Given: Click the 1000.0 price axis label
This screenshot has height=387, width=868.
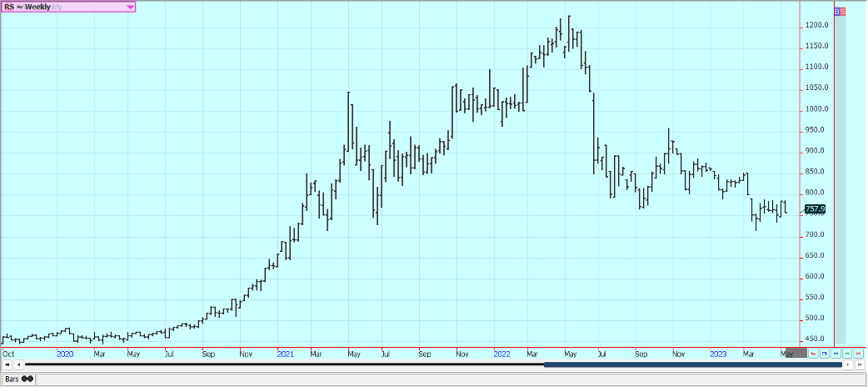Looking at the screenshot, I should 817,109.
